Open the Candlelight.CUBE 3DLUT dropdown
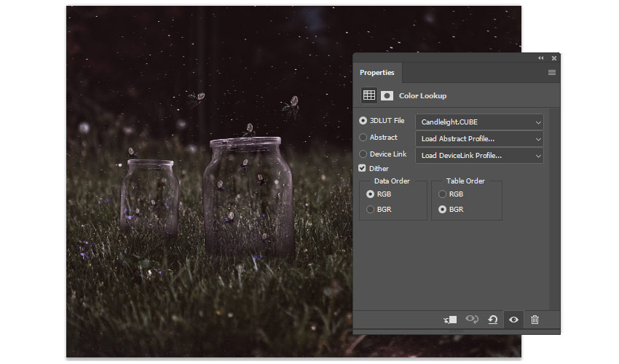Image resolution: width=619 pixels, height=364 pixels. point(479,122)
